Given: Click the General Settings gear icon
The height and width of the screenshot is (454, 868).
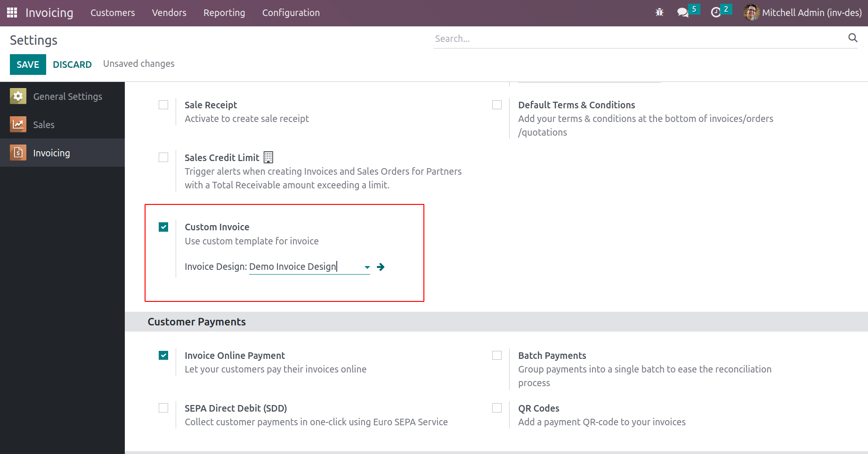Looking at the screenshot, I should click(x=18, y=97).
